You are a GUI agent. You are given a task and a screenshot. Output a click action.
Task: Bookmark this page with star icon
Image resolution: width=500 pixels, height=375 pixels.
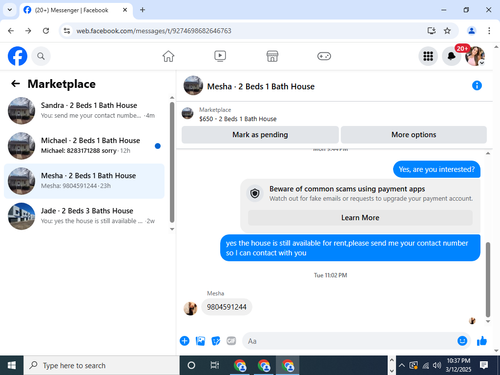point(447,31)
